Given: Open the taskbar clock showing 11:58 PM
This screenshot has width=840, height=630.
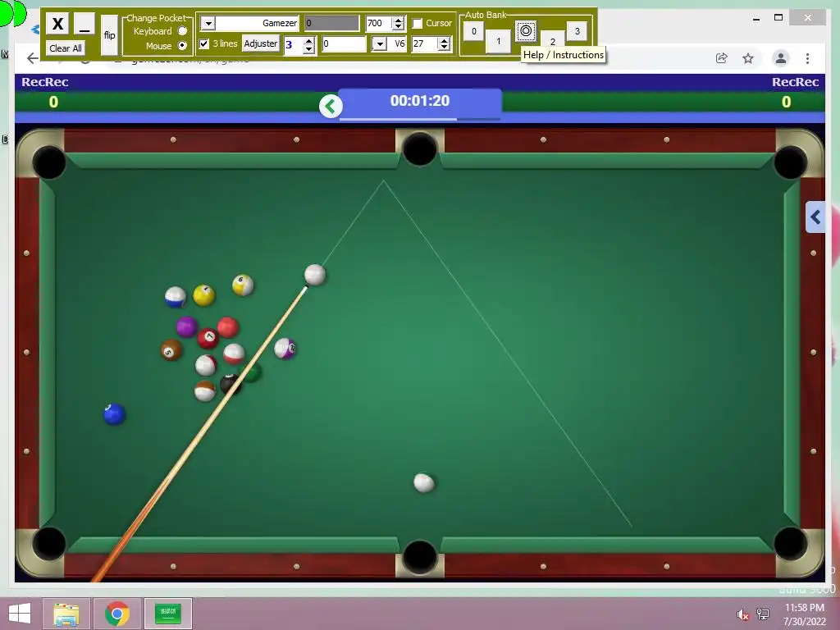Looking at the screenshot, I should coord(804,614).
